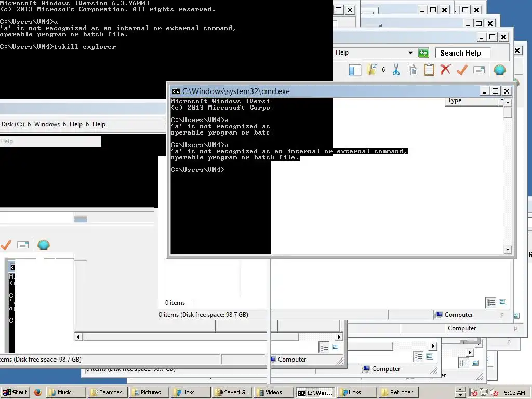Click the Action Center flag tray icon
Screen dimensions: 532x399
pyautogui.click(x=472, y=393)
